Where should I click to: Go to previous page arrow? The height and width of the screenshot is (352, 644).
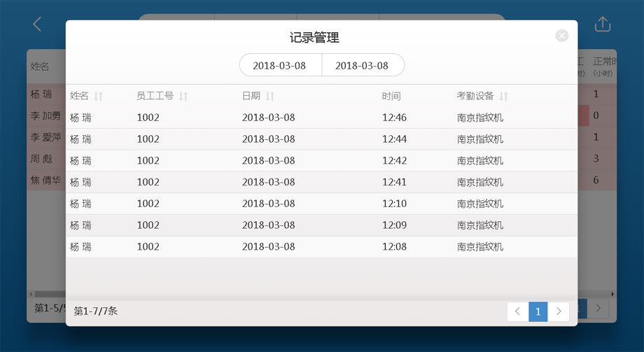(517, 311)
